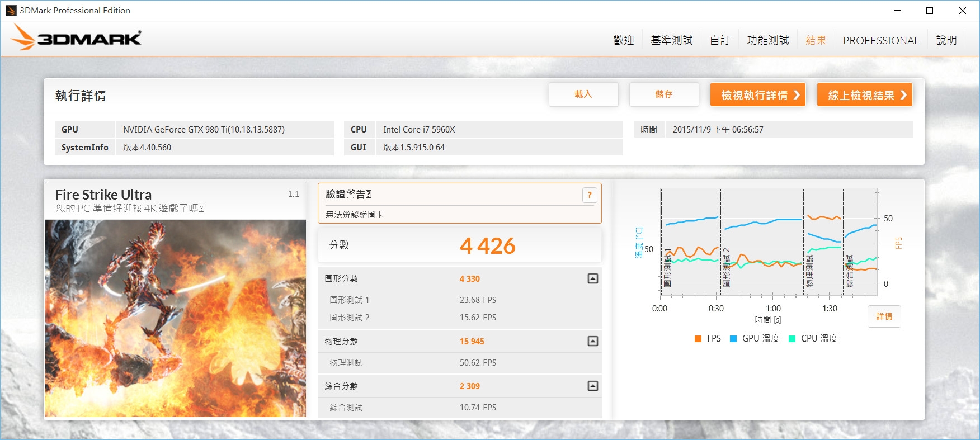This screenshot has height=440, width=980.
Task: Click the 3DMark title bar app icon
Action: click(11, 10)
